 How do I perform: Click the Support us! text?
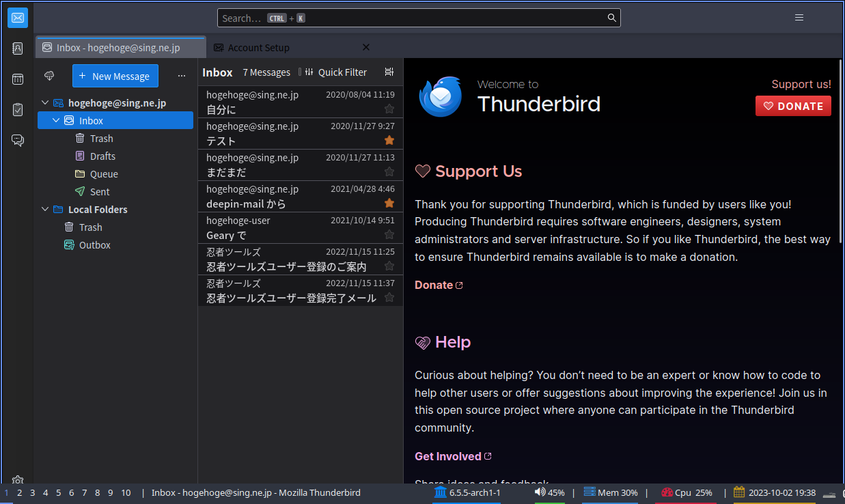801,84
